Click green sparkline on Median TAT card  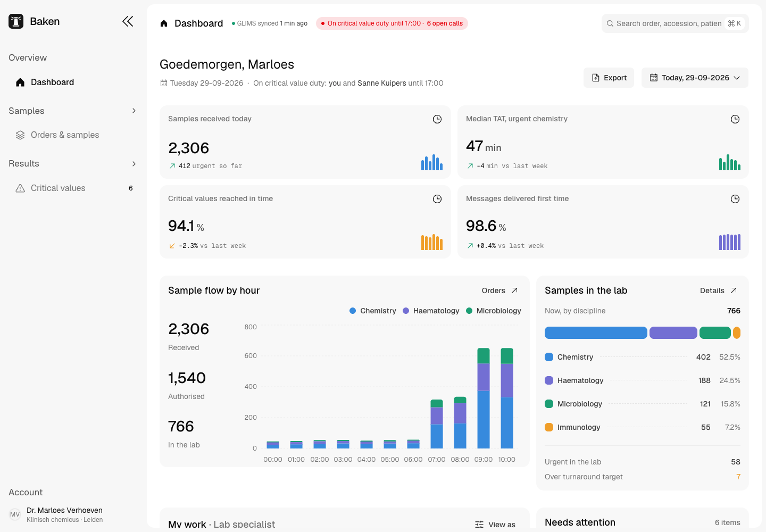(730, 162)
